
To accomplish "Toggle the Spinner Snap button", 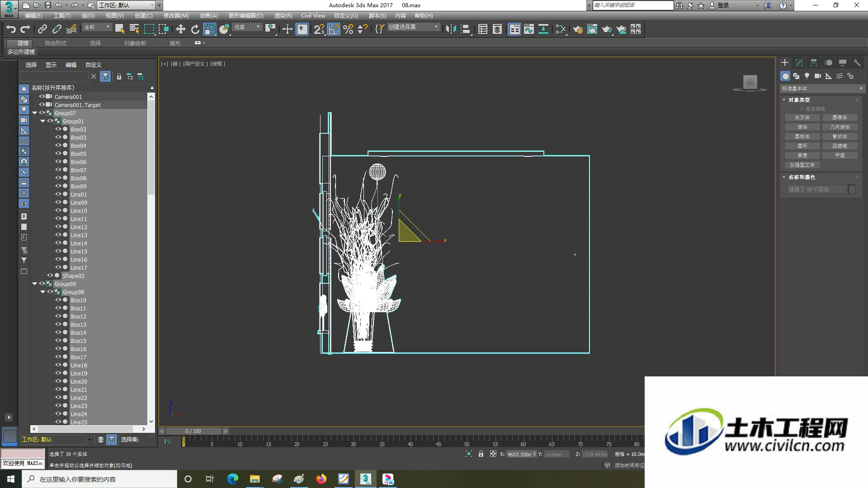I will 363,29.
